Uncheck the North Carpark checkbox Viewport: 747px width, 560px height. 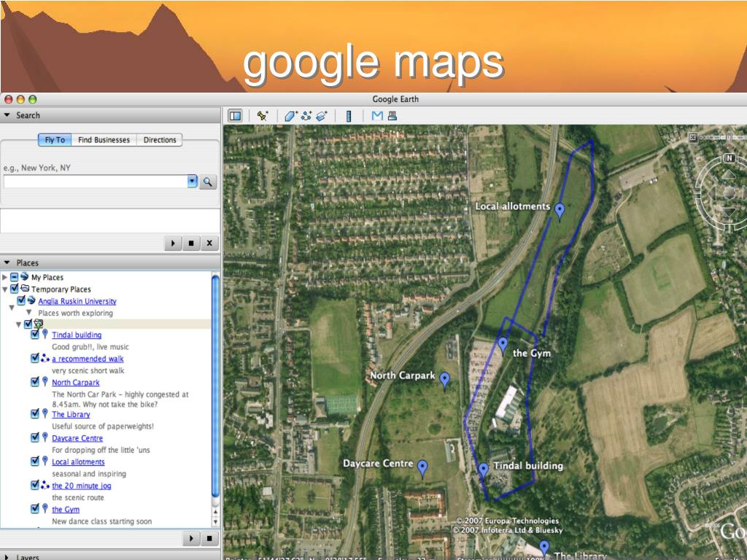pyautogui.click(x=35, y=381)
